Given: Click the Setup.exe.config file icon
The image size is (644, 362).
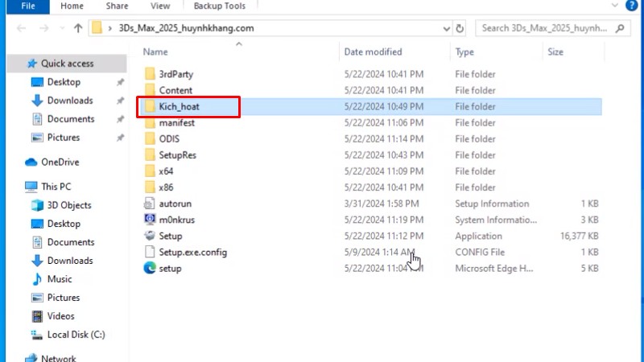Looking at the screenshot, I should (x=149, y=252).
